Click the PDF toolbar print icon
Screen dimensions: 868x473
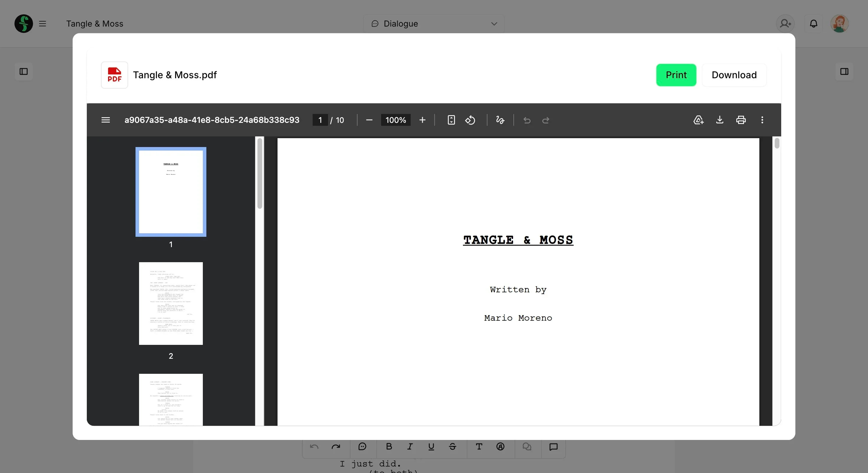[x=741, y=120]
